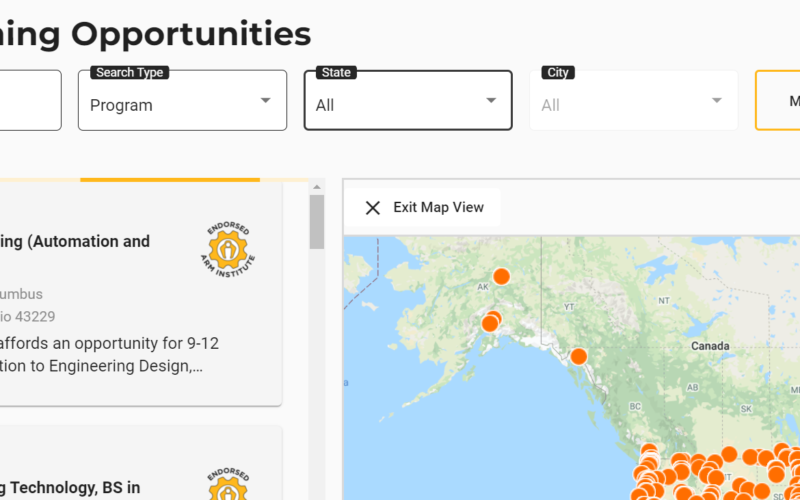800x500 pixels.
Task: Click the northern Alaska orange map marker
Action: pos(501,276)
